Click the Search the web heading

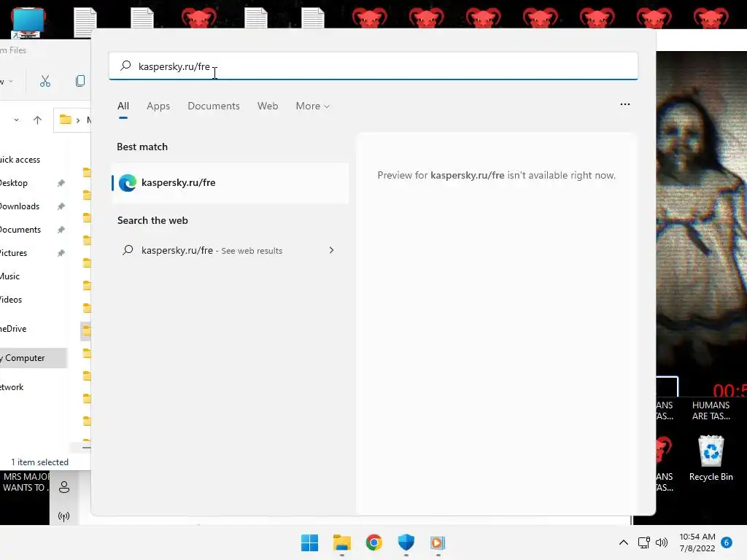tap(152, 220)
